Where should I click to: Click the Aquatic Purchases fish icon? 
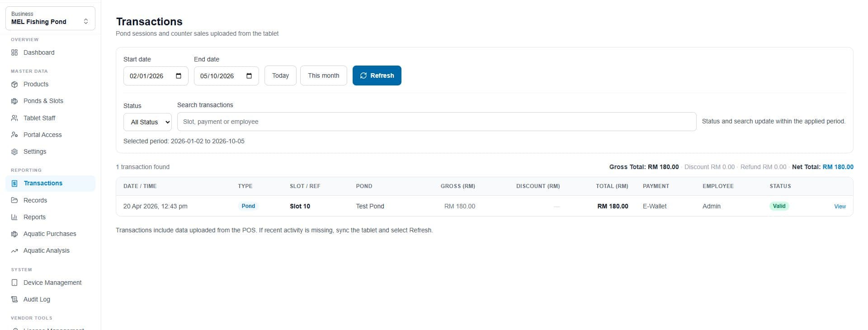pyautogui.click(x=14, y=234)
